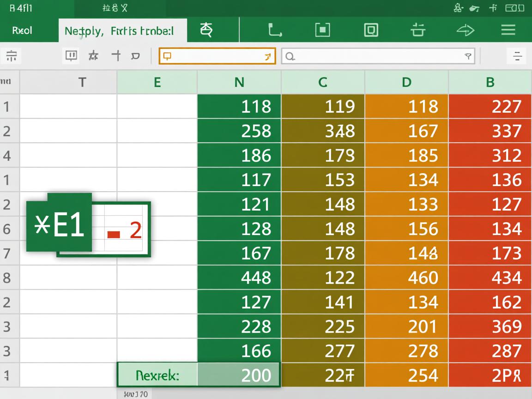The width and height of the screenshot is (532, 399).
Task: Select the Netply, Frtis trobel tab
Action: click(x=119, y=31)
